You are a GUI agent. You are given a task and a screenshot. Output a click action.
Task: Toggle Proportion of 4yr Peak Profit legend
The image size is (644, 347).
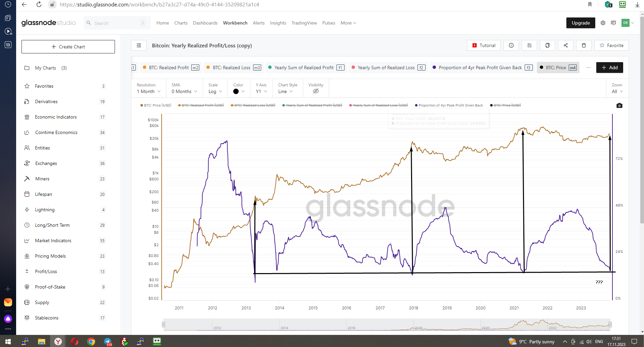click(449, 105)
